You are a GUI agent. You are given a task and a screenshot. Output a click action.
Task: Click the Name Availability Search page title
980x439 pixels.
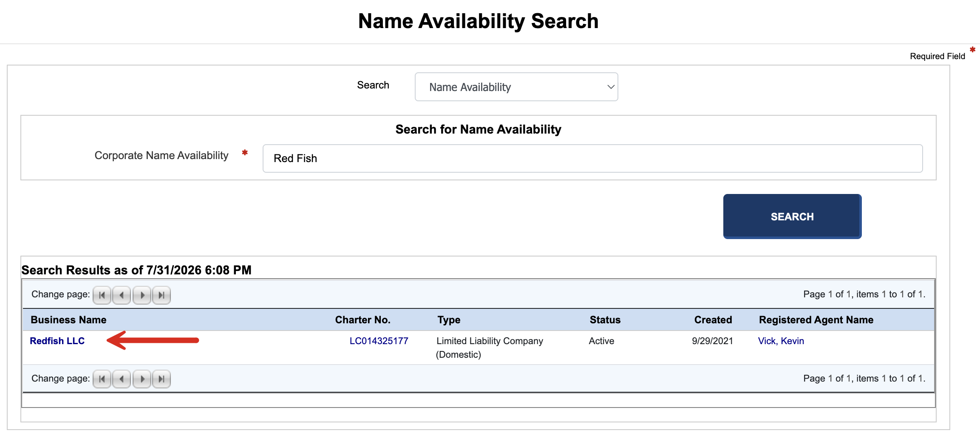(478, 21)
